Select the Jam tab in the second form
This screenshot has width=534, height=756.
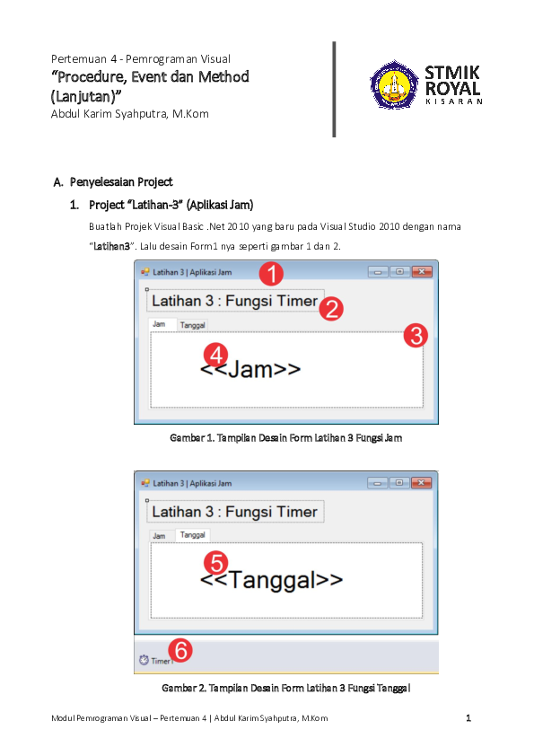click(x=160, y=536)
